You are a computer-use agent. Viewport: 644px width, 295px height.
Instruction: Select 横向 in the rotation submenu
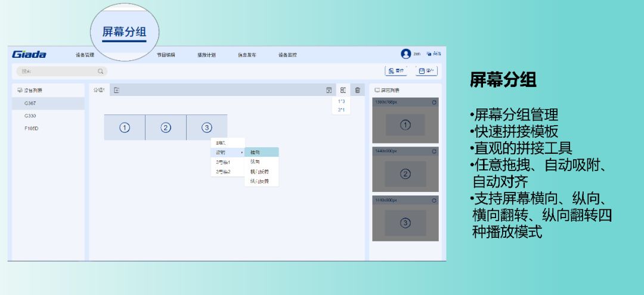pyautogui.click(x=261, y=153)
